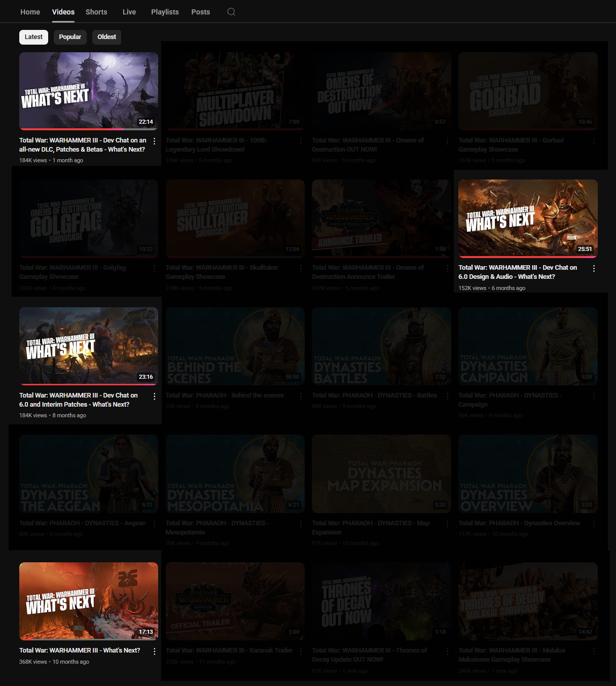Open the Announce Trailer thumbnail
616x686 pixels.
381,219
